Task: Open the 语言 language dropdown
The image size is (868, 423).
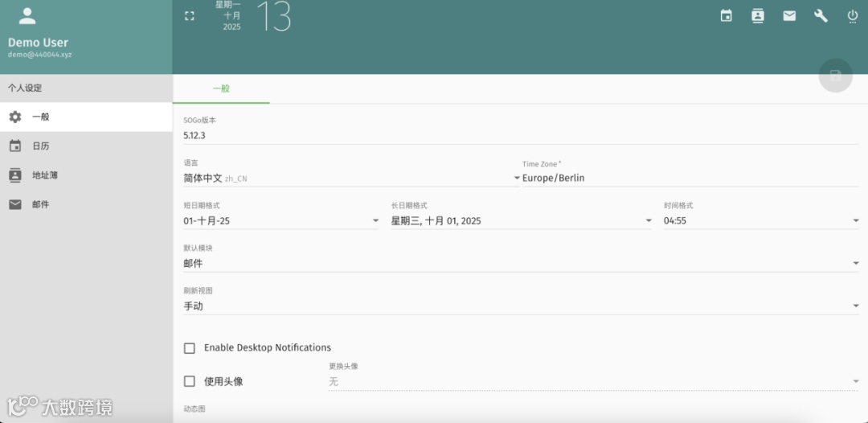Action: click(x=351, y=179)
